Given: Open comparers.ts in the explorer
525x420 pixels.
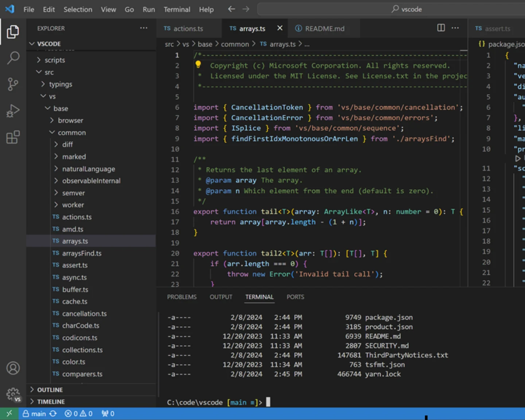Looking at the screenshot, I should [x=91, y=374].
